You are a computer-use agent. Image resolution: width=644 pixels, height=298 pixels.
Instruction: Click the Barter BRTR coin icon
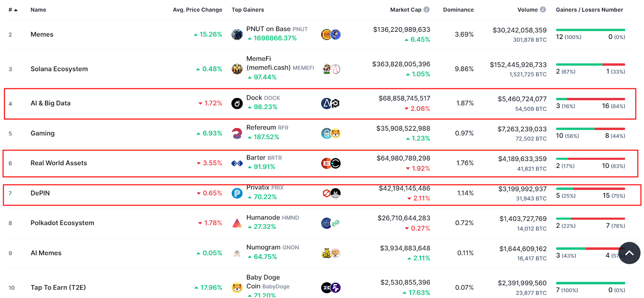(x=237, y=163)
